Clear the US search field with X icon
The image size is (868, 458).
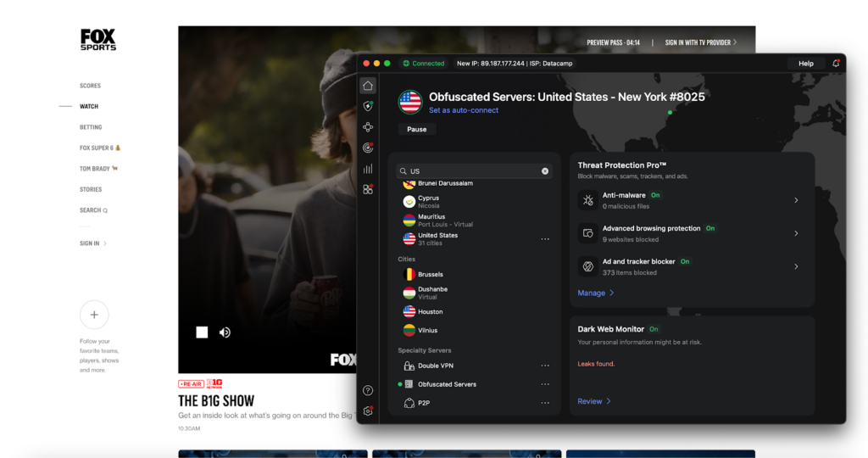(x=545, y=171)
